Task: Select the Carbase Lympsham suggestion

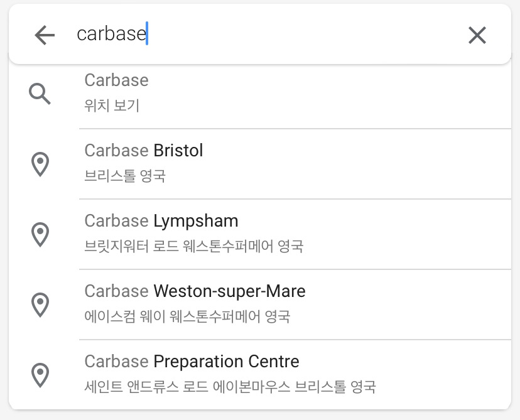Action: pyautogui.click(x=260, y=234)
